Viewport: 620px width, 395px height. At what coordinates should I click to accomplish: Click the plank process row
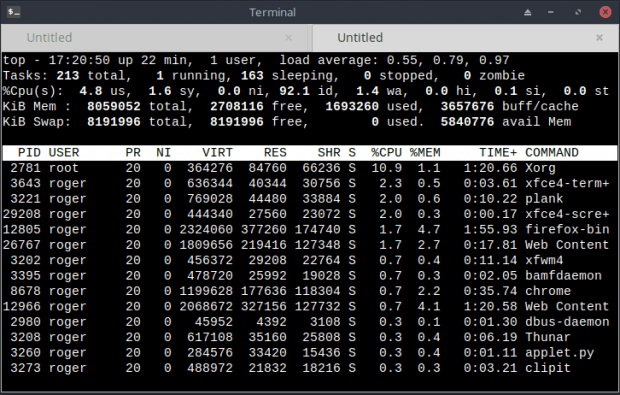[310, 199]
